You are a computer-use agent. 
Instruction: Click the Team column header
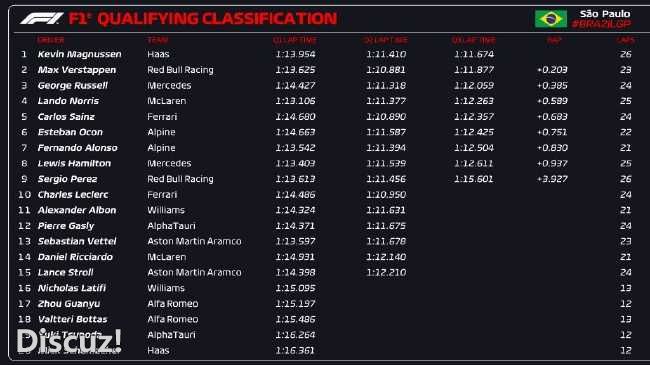click(x=158, y=40)
